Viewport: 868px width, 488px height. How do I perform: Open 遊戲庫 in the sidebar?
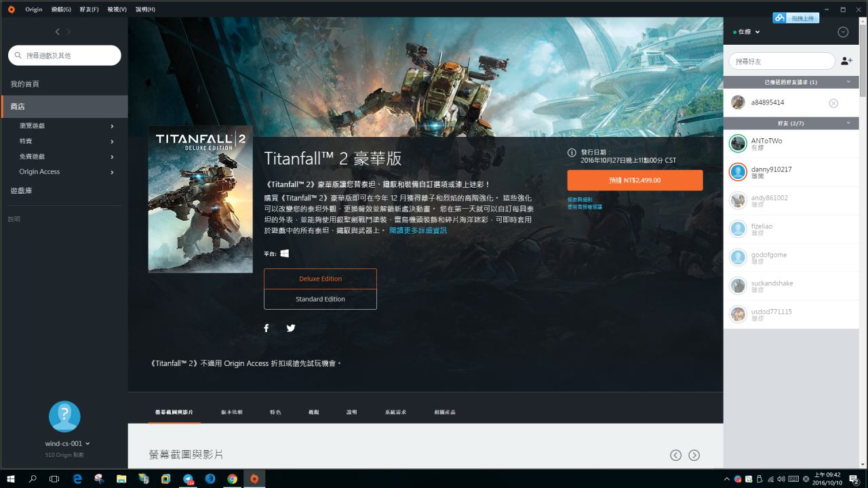pos(21,191)
